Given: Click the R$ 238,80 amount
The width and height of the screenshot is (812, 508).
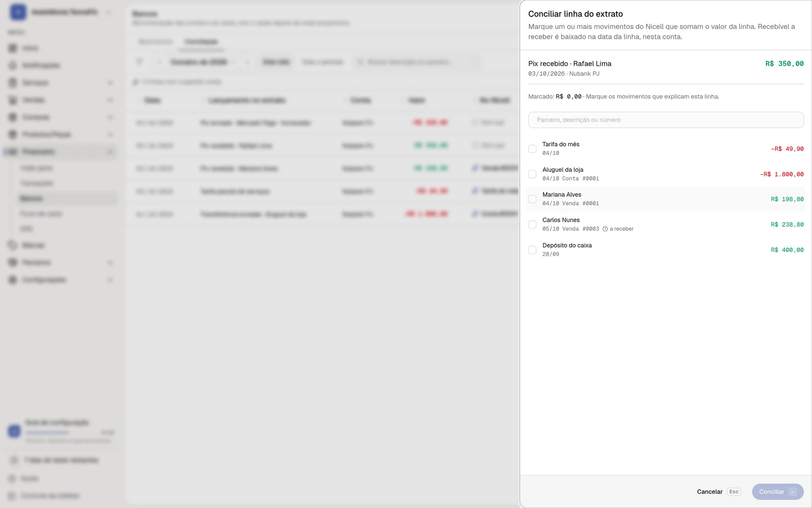Looking at the screenshot, I should tap(787, 224).
